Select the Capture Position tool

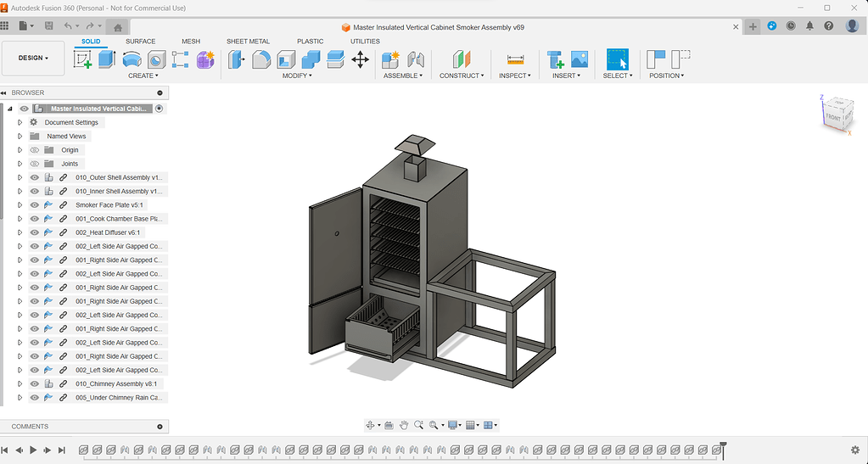point(656,59)
